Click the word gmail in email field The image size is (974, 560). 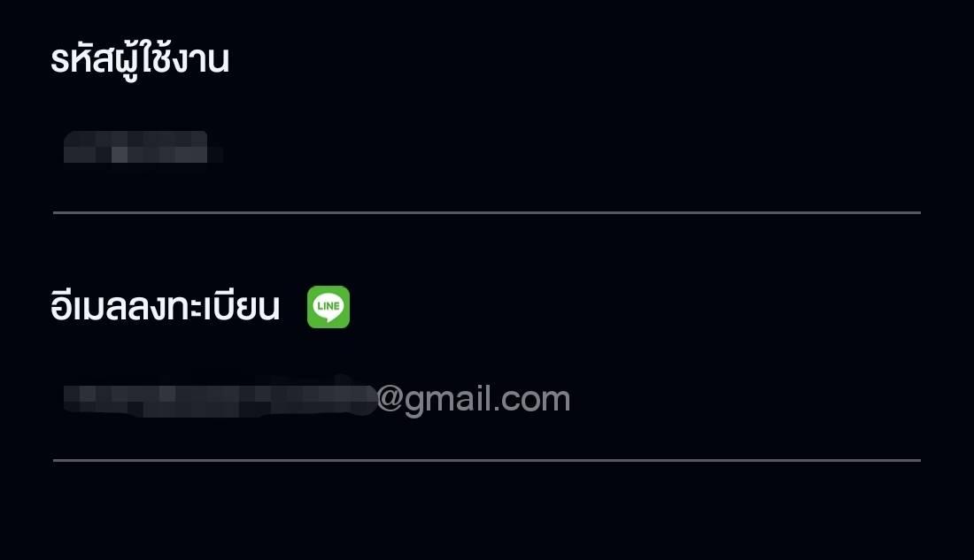pyautogui.click(x=449, y=399)
